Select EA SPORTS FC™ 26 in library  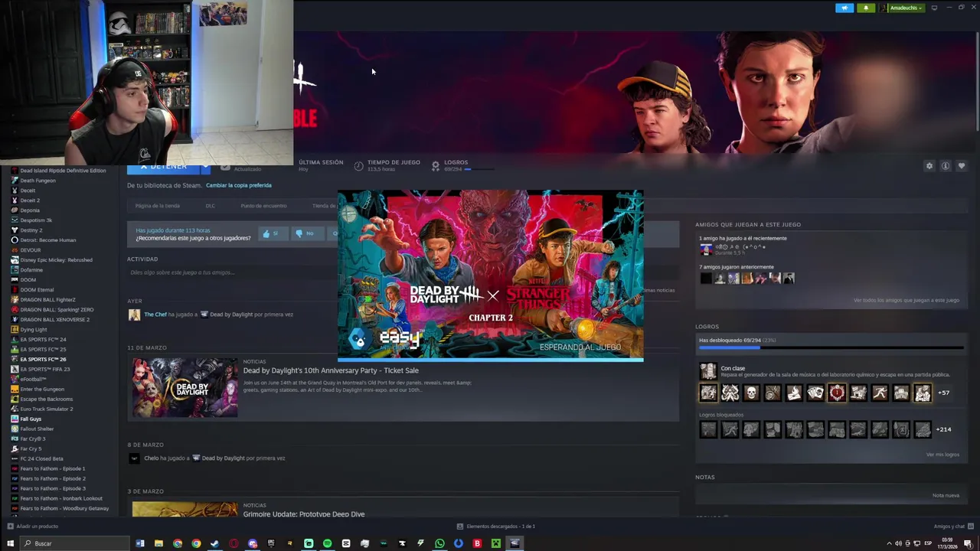click(43, 360)
